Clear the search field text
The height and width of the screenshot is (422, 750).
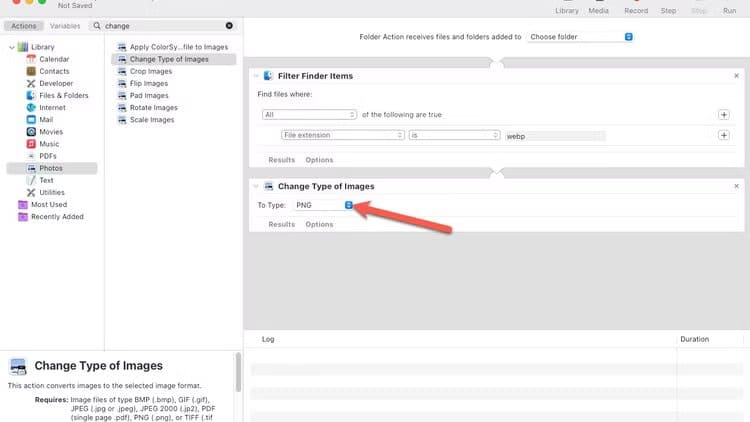[x=229, y=25]
